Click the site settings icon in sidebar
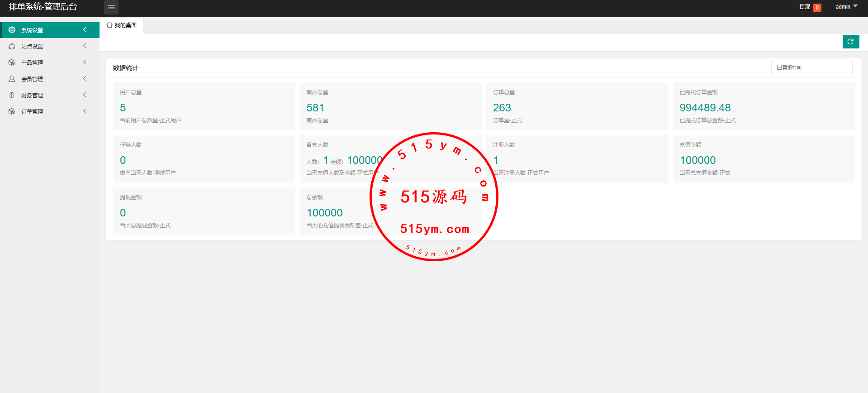 point(12,46)
